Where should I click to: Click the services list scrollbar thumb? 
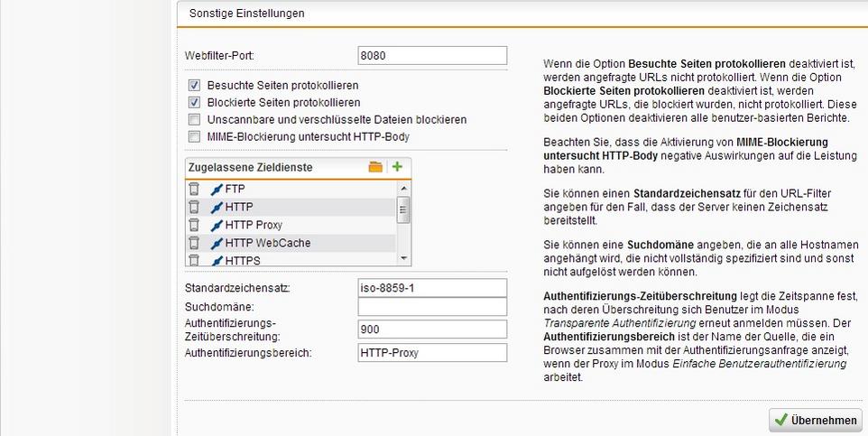point(403,209)
